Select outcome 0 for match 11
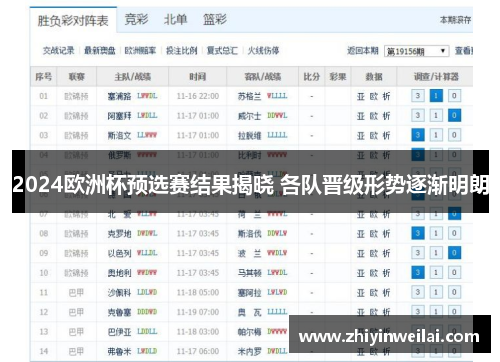500x362 pixels. tap(454, 292)
